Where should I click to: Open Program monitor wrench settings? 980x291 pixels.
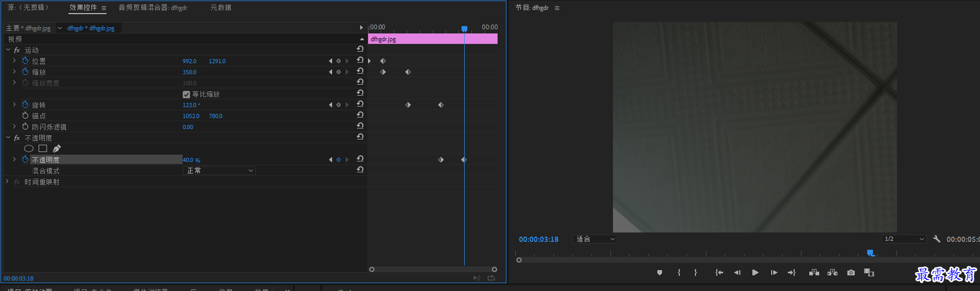click(x=937, y=239)
